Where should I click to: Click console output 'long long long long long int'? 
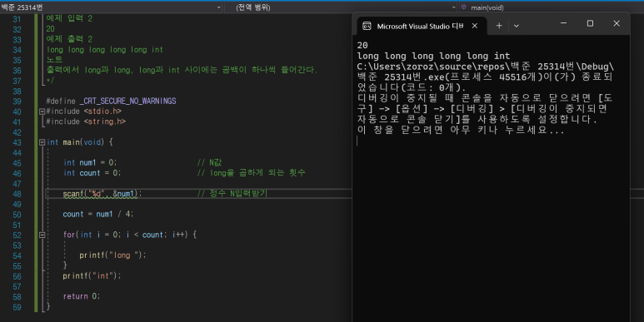coord(433,56)
